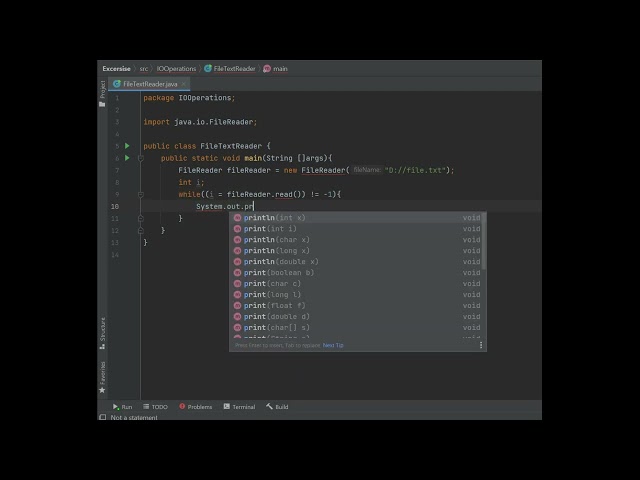Click the fold end marker on line 11

coord(140,219)
